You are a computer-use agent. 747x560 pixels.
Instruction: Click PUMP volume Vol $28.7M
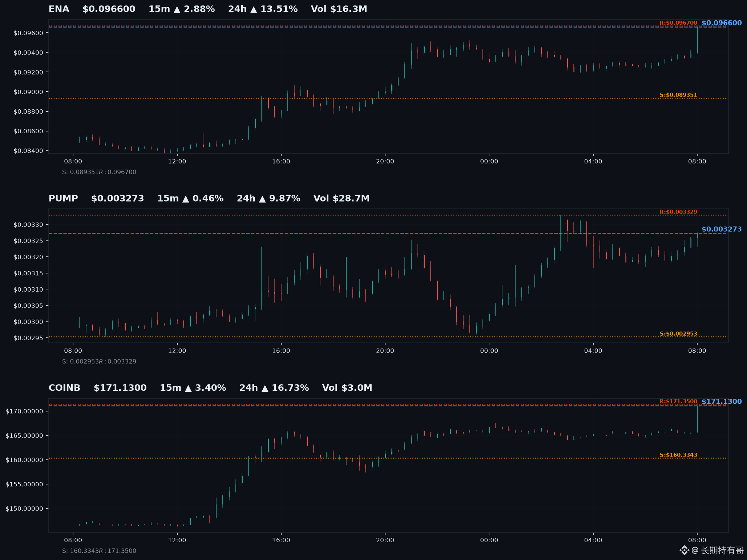click(x=342, y=199)
